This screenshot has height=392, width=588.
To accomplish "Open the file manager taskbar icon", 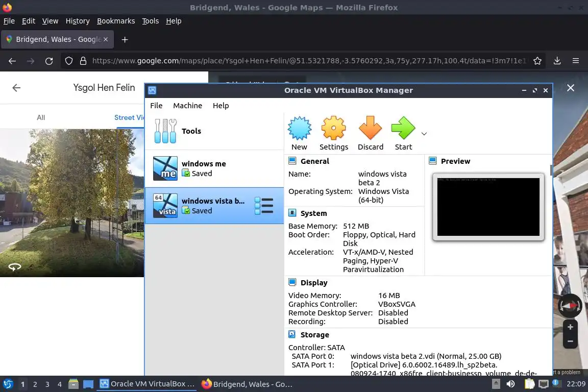I will click(x=73, y=384).
